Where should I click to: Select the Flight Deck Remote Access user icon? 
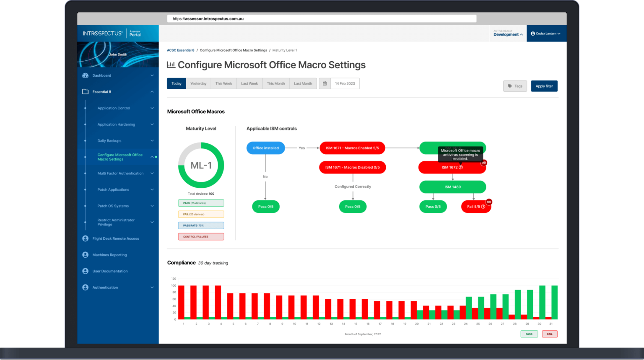85,238
